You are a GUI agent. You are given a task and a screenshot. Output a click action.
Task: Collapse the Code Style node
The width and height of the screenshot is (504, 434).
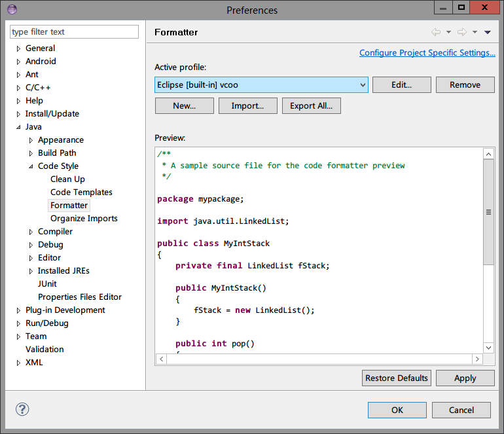(31, 166)
